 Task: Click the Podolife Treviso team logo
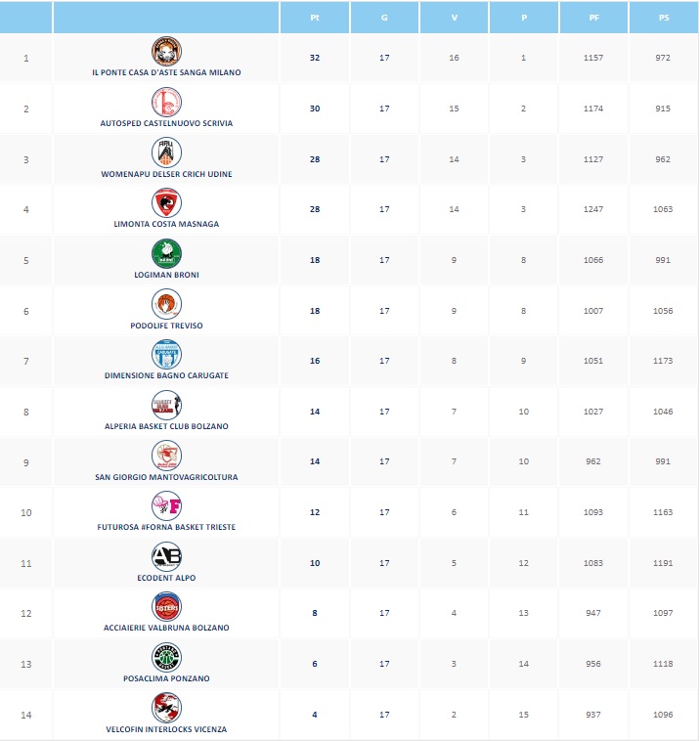click(166, 304)
